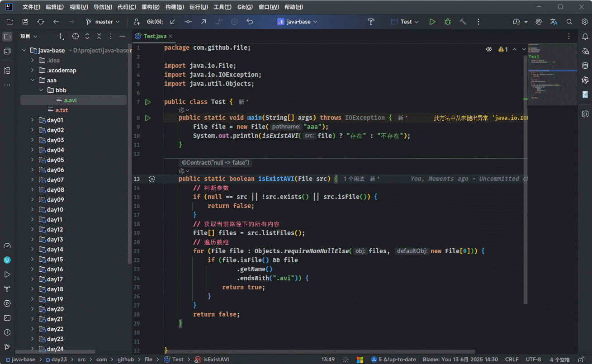Run main method from line 8 gutter

click(x=147, y=118)
